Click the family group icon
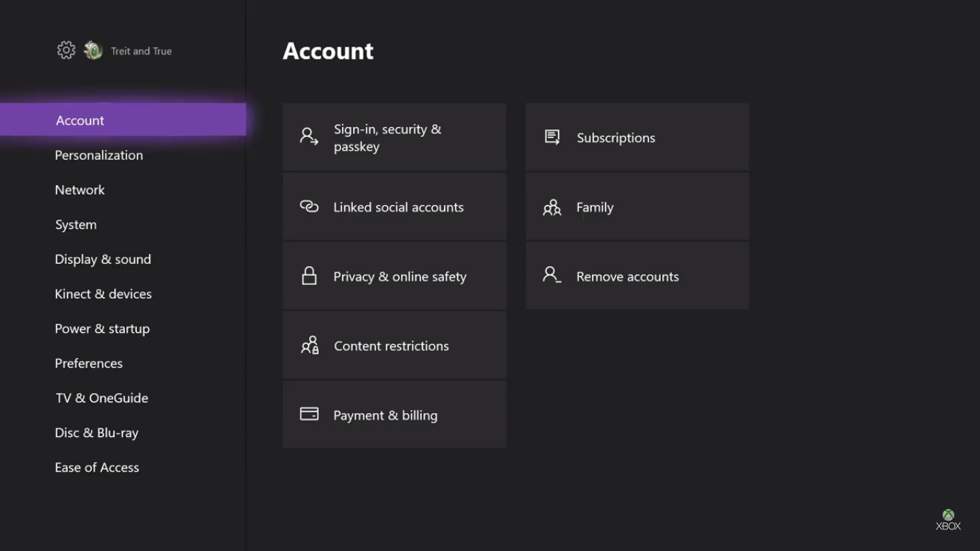Viewport: 980px width, 551px height. pyautogui.click(x=552, y=207)
